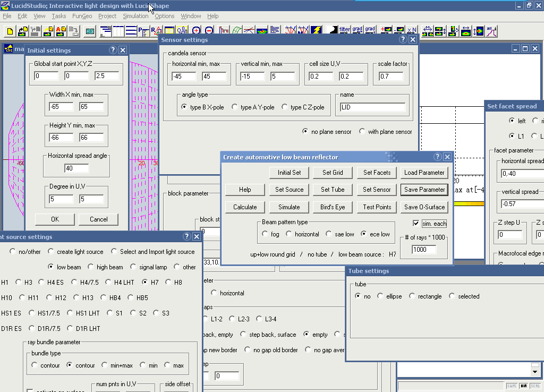Click the vertical spread field in facet spread
Viewport: 544px width, 392px height.
[523, 204]
